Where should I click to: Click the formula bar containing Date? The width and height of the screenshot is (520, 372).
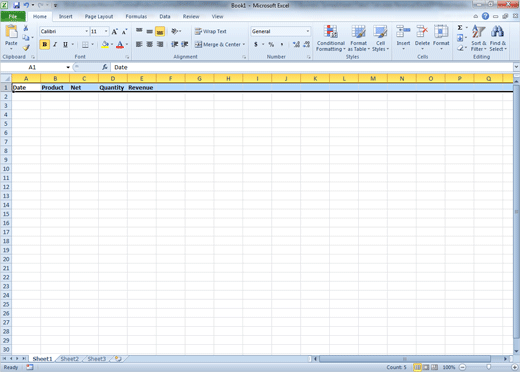click(x=312, y=67)
